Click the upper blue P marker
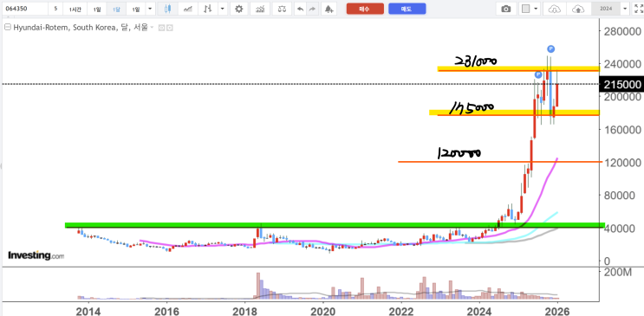 tap(550, 48)
